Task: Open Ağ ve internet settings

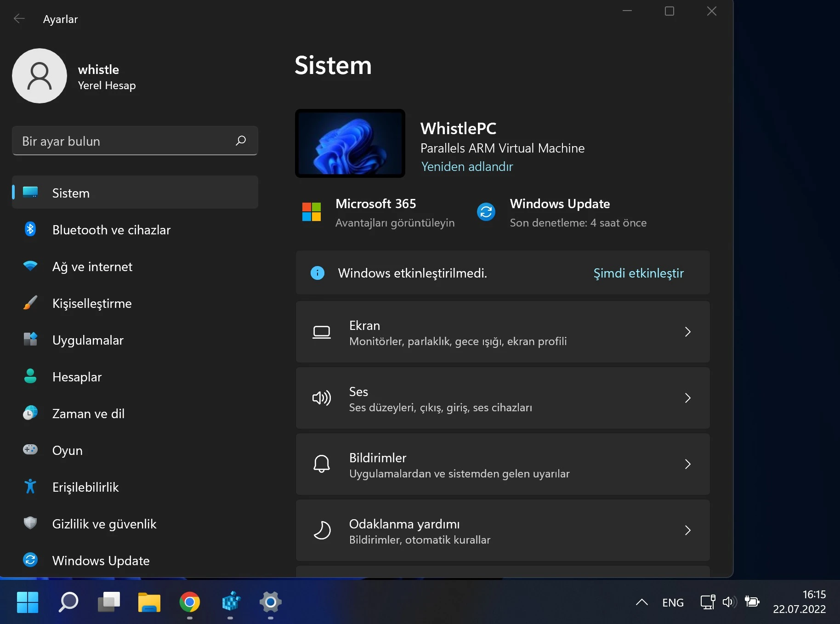Action: pyautogui.click(x=135, y=266)
